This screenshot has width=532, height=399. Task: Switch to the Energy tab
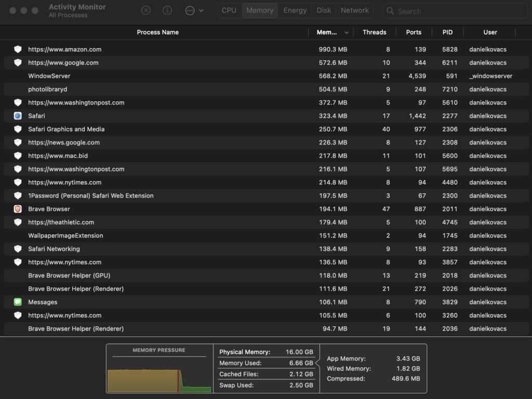click(x=295, y=10)
